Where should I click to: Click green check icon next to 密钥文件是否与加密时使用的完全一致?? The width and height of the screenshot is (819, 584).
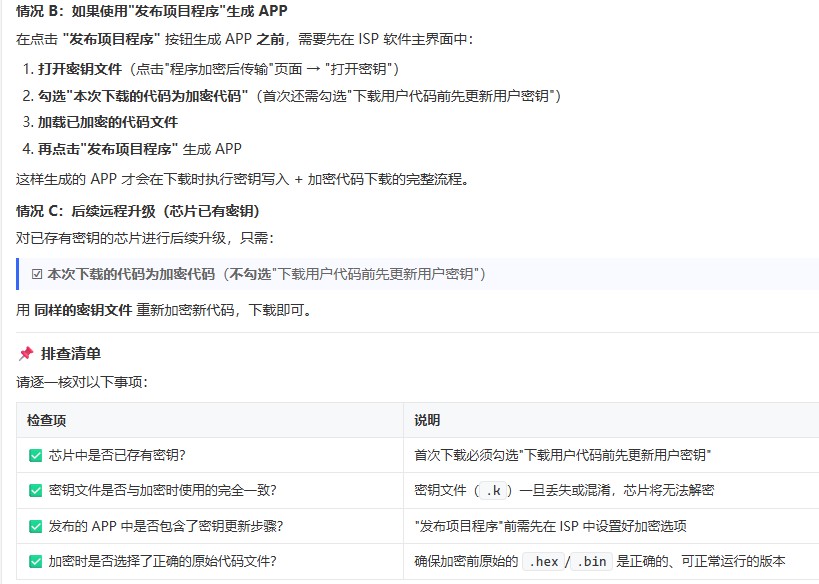tap(36, 490)
